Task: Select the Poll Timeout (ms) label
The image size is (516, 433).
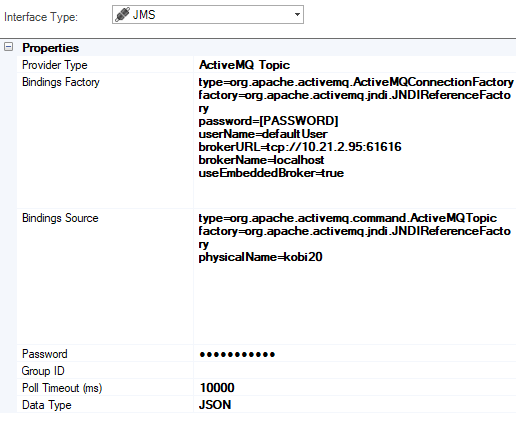Action: (x=62, y=388)
